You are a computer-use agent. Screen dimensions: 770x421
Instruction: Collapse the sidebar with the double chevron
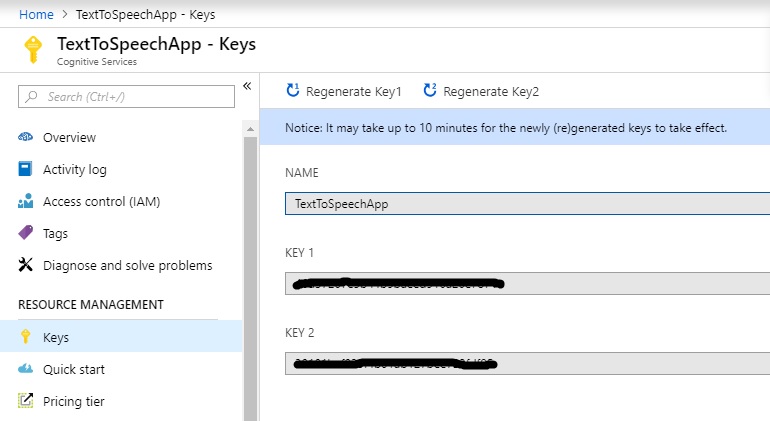[247, 87]
